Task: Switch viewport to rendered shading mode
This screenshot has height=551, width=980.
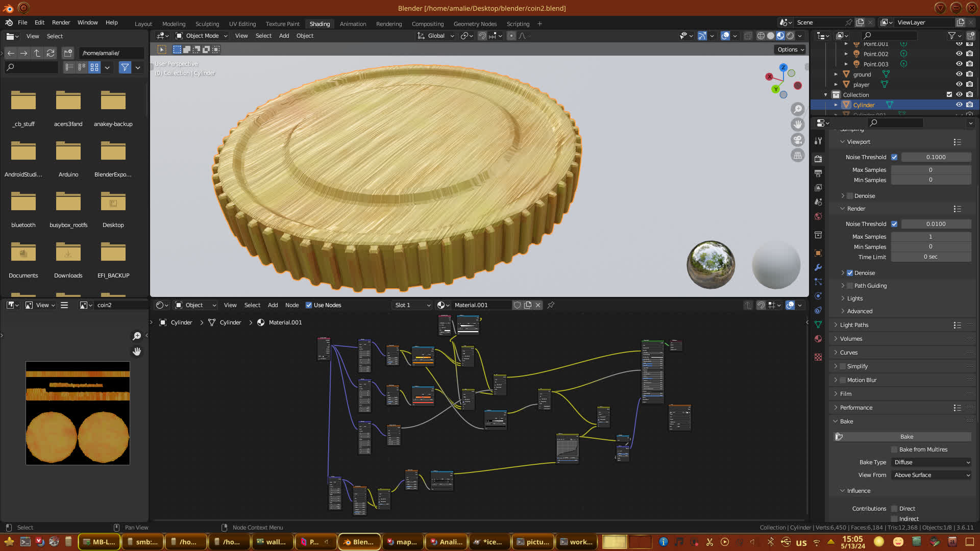Action: click(790, 36)
